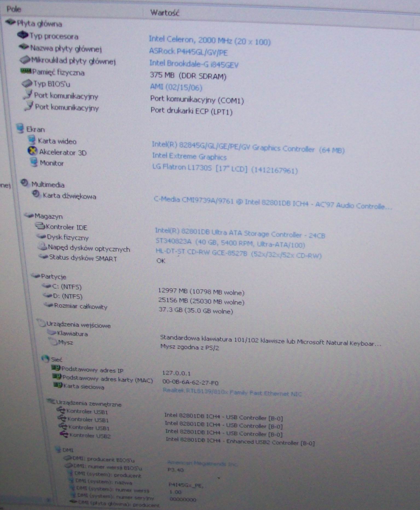This screenshot has width=420, height=510.
Task: Click the Napęd dysków optycznych icon
Action: (x=42, y=246)
